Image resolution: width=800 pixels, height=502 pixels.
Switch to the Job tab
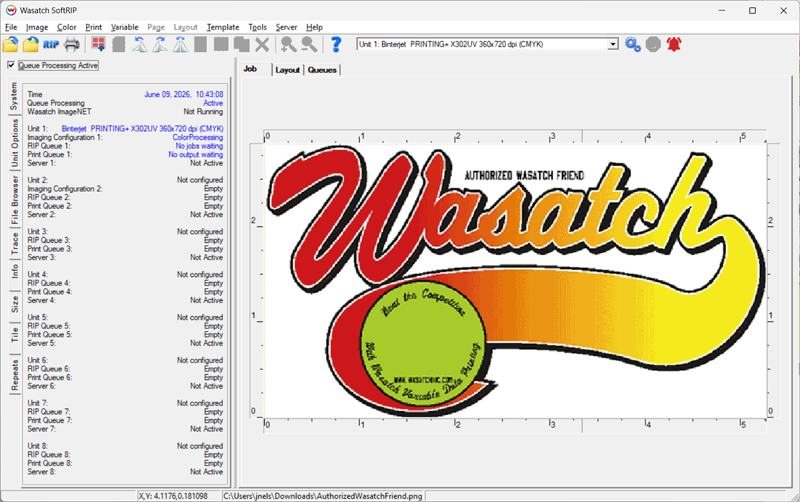click(250, 69)
